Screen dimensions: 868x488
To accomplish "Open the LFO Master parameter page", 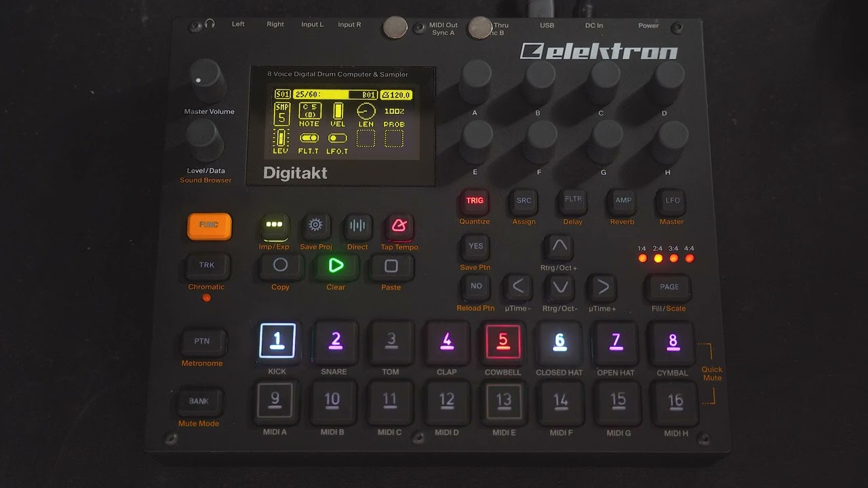I will click(672, 201).
